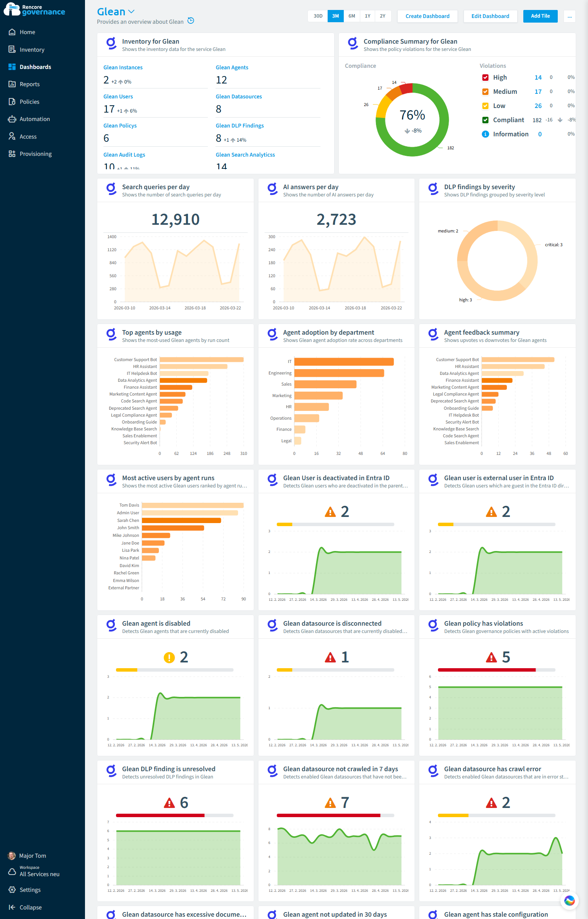Click the Information blue info icon
Screen dimensions: 588x919
pos(485,134)
